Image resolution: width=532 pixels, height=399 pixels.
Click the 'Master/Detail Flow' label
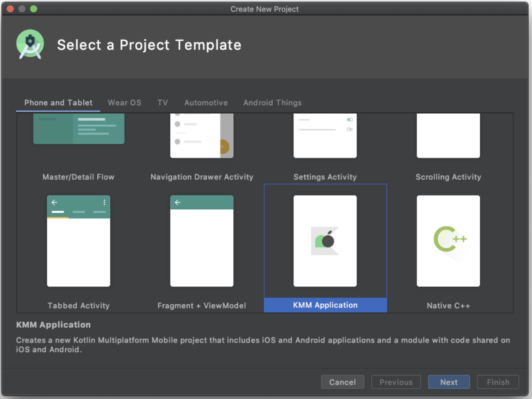(78, 177)
